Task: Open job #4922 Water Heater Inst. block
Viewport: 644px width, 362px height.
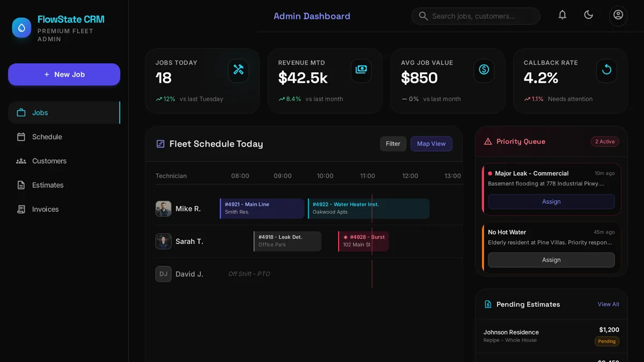Action: pyautogui.click(x=369, y=209)
